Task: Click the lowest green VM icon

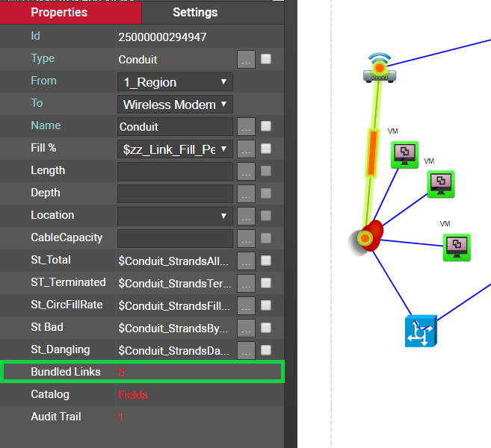Action: click(456, 247)
